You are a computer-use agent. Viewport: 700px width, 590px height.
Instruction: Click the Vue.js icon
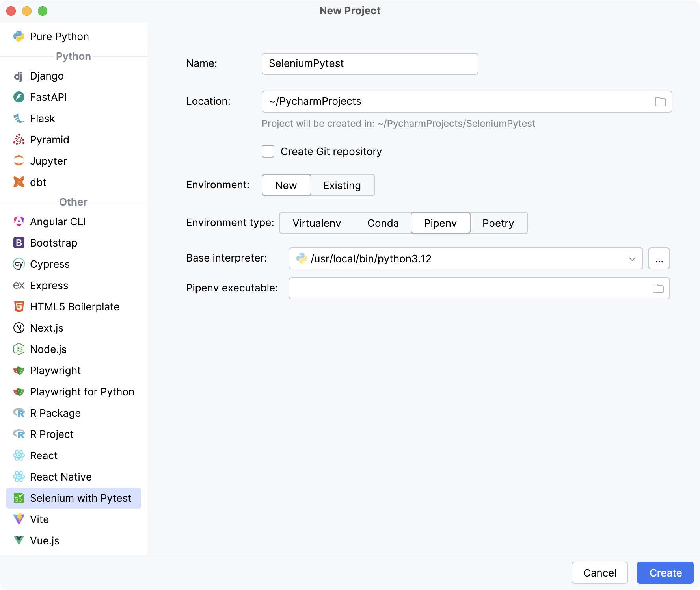click(x=19, y=540)
